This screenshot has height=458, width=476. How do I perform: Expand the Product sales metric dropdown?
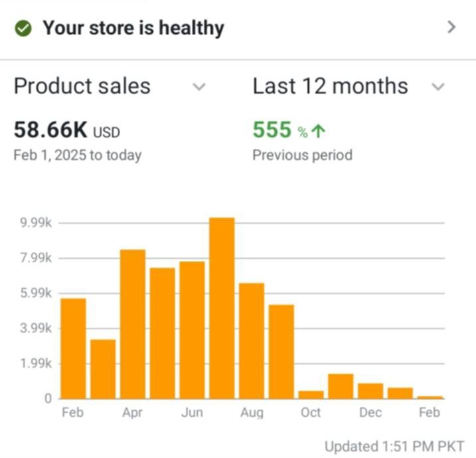tap(198, 87)
